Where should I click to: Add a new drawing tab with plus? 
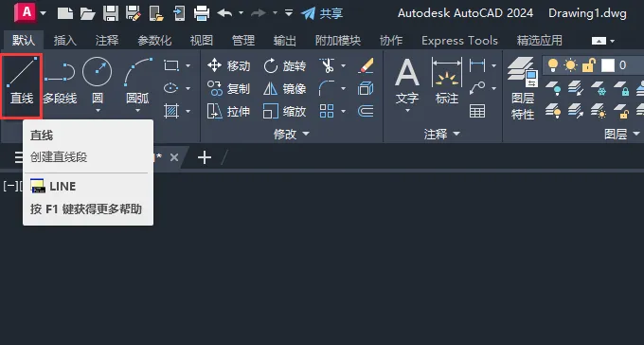coord(205,157)
